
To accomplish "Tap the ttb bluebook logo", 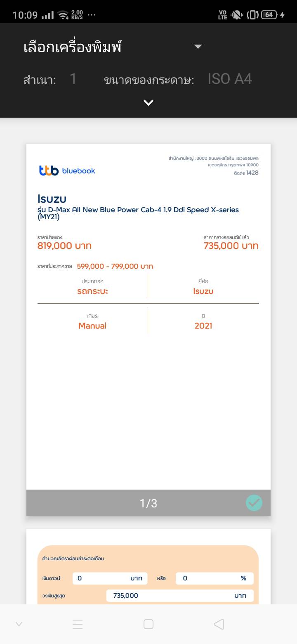I will 67,170.
